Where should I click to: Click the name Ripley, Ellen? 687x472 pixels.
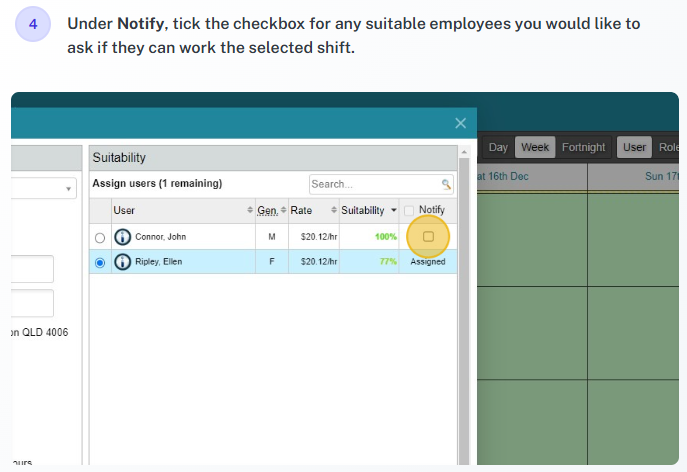click(159, 262)
